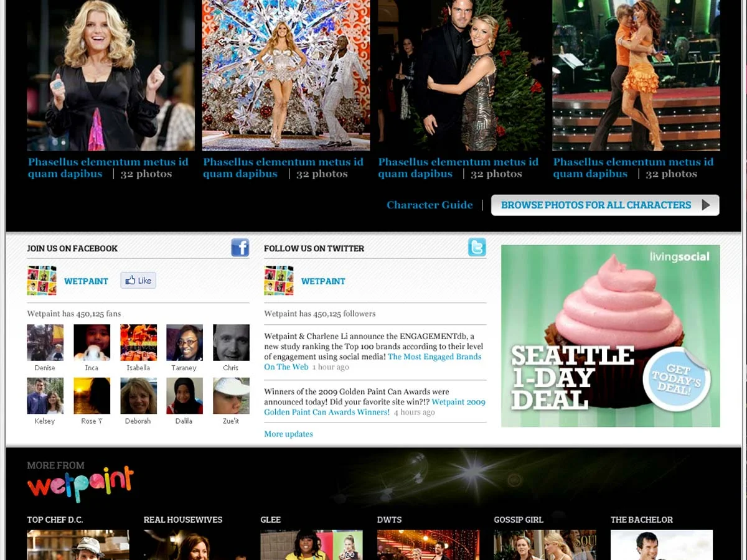Open the Gossip Girl heading
The image size is (747, 560).
(519, 520)
